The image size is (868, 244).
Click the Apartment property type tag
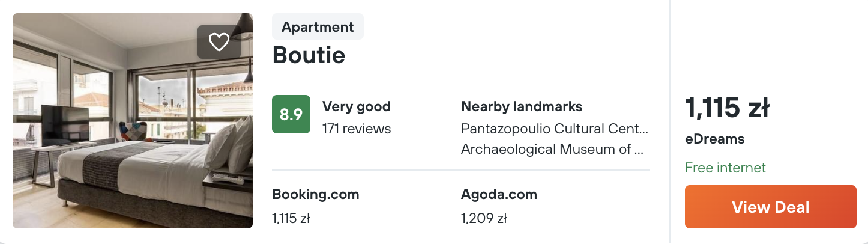click(318, 27)
